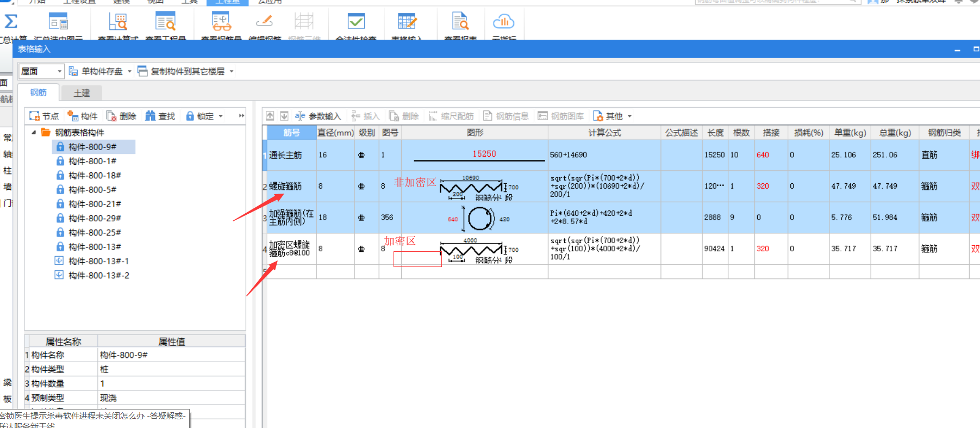
Task: Click the Σ summary calculation icon
Action: [10, 22]
